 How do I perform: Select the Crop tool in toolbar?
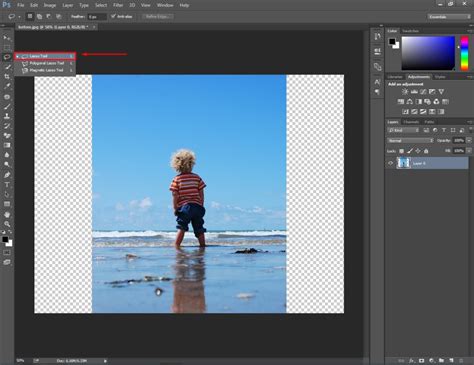click(7, 76)
